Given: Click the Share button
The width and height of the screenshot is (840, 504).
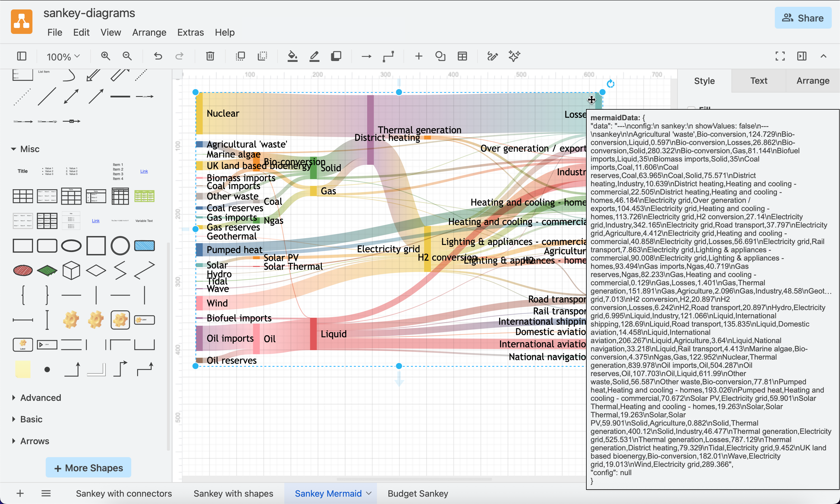Looking at the screenshot, I should [803, 18].
